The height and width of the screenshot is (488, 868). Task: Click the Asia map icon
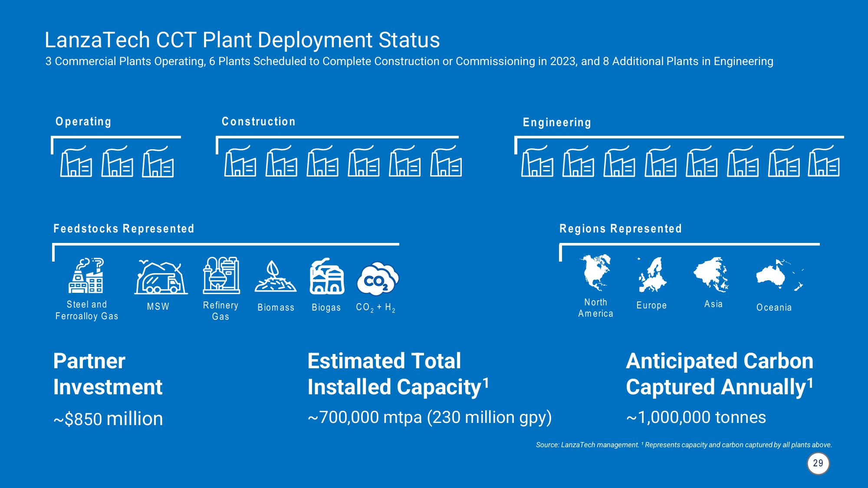711,275
